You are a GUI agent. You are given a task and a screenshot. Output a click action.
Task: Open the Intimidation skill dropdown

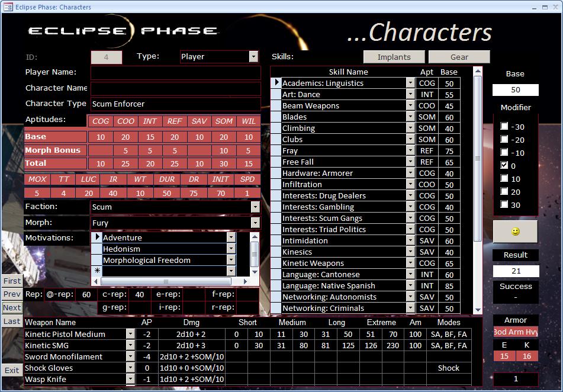tap(410, 240)
